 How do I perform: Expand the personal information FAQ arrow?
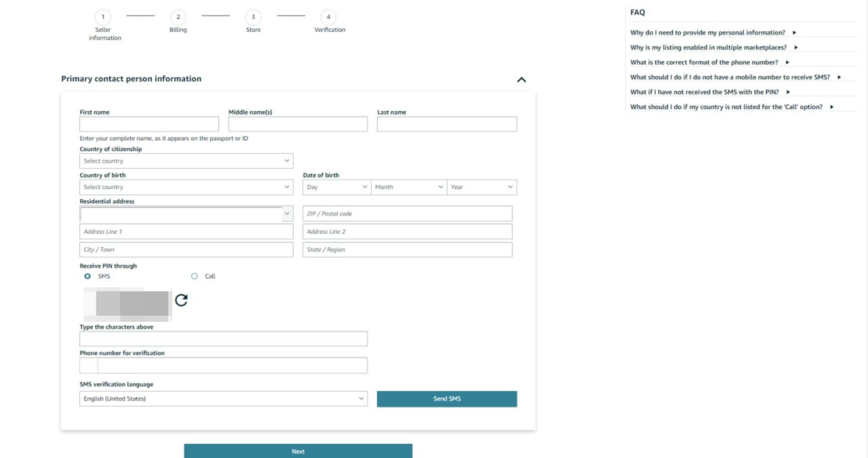tap(794, 33)
